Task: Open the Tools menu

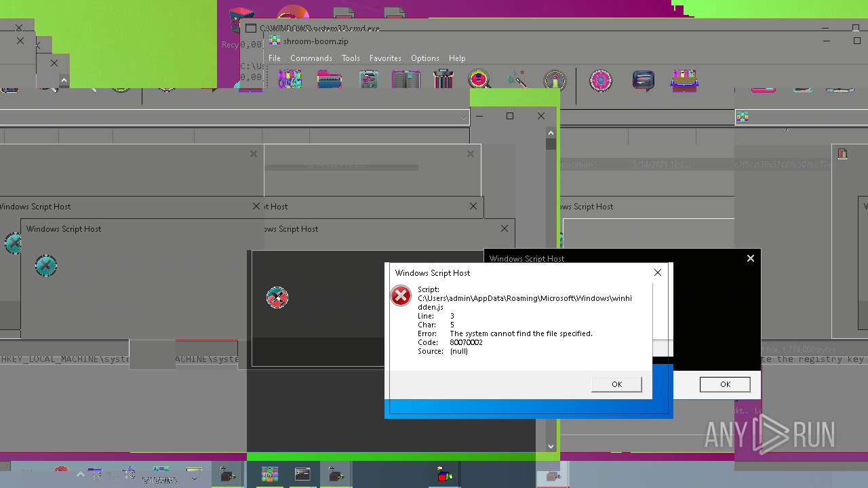Action: (x=351, y=58)
